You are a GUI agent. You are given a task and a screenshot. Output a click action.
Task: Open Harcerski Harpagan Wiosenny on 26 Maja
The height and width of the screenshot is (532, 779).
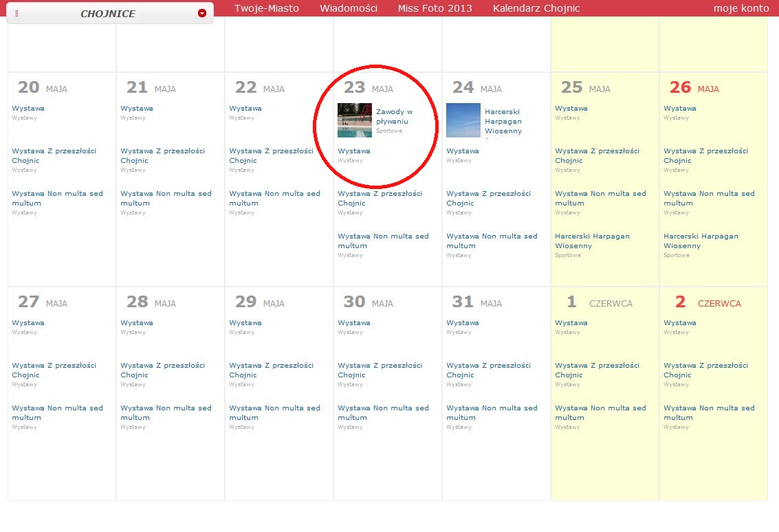coord(701,241)
